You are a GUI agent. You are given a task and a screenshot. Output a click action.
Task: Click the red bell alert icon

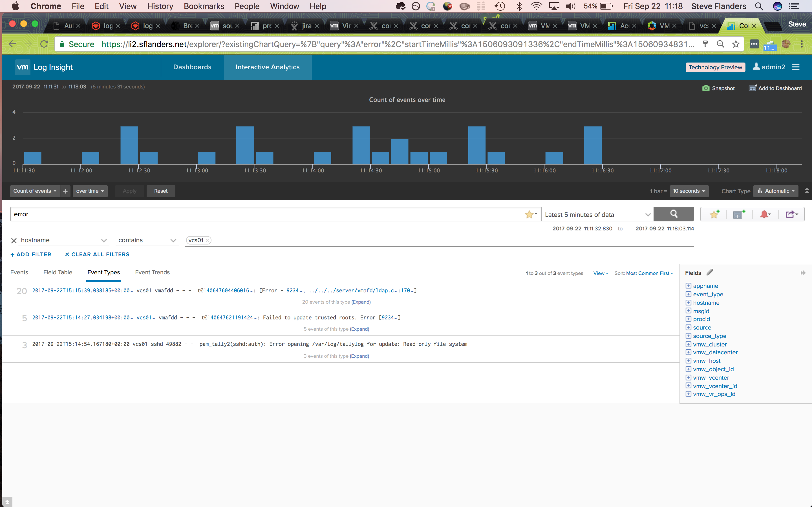(764, 214)
